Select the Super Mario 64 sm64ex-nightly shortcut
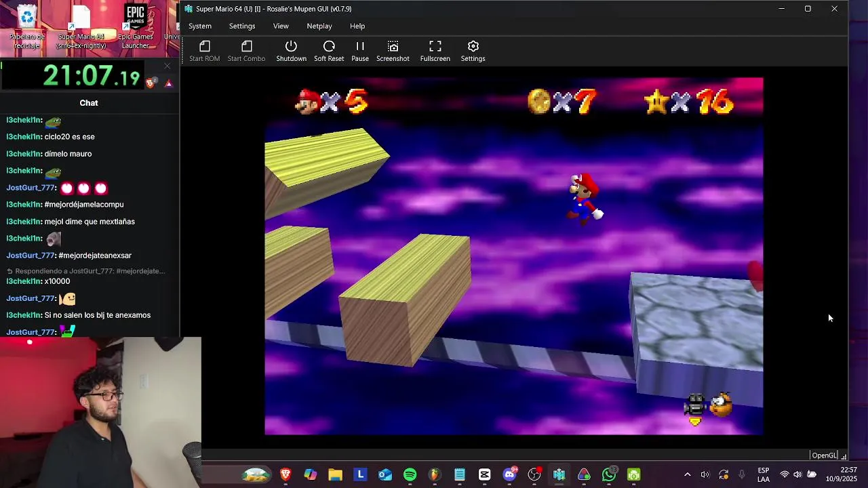868x488 pixels. click(x=81, y=27)
